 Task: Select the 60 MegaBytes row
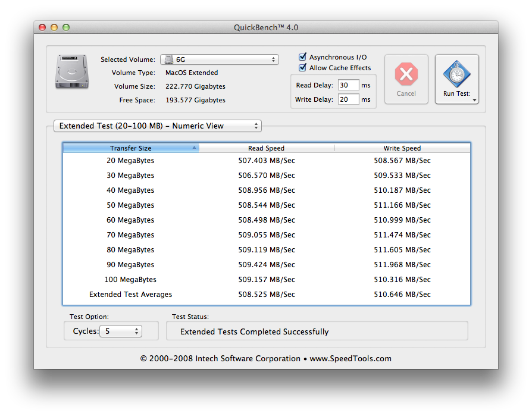(x=267, y=220)
